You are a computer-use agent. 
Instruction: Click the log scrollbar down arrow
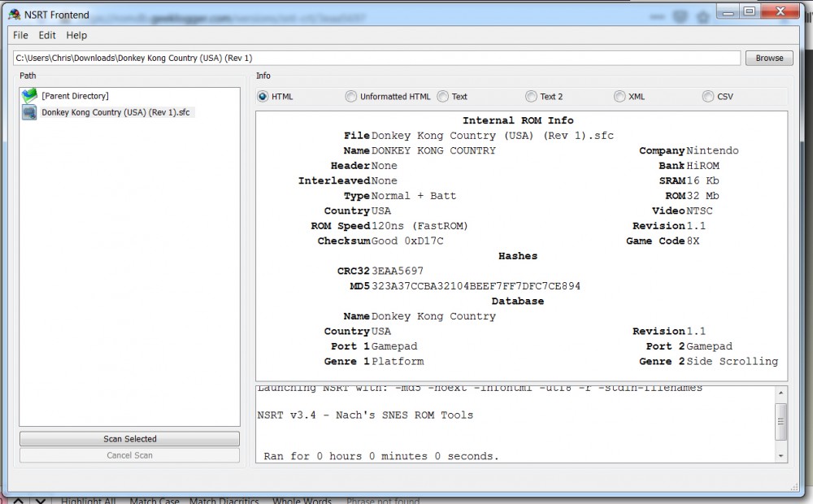tap(781, 456)
